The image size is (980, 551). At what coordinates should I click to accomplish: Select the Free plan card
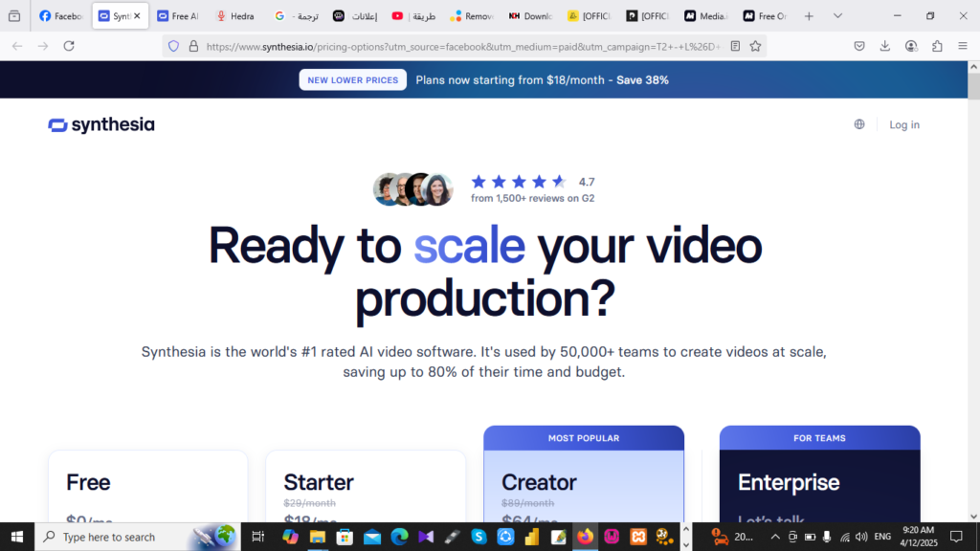coord(148,487)
